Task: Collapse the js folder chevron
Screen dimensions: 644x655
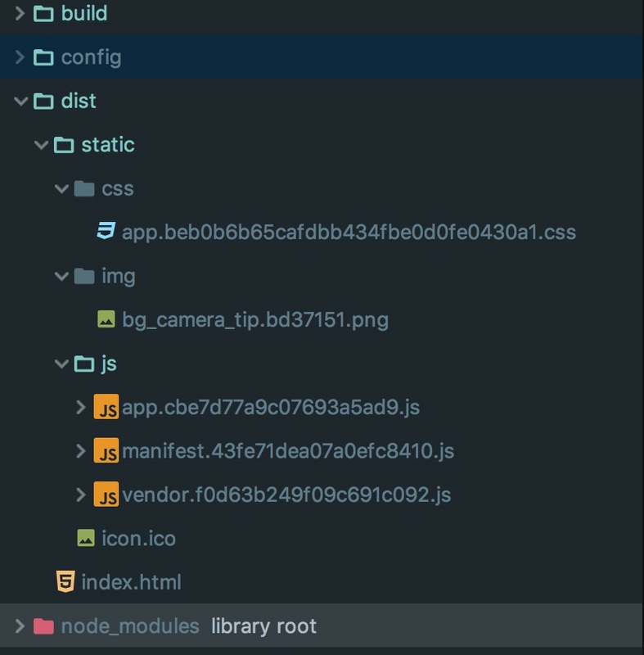Action: (x=61, y=364)
